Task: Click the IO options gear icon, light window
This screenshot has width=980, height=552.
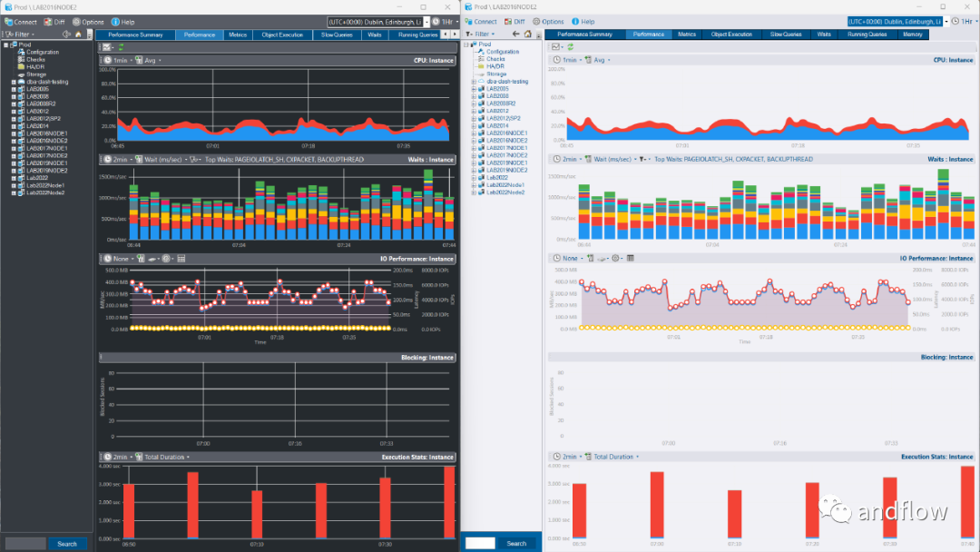Action: (616, 258)
